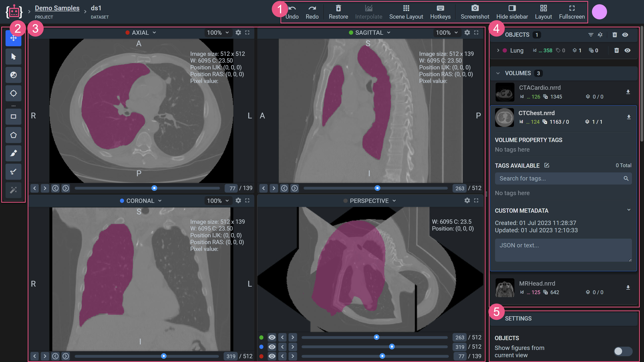Collapse the VOLUMES section
The image size is (644, 362).
coord(498,73)
